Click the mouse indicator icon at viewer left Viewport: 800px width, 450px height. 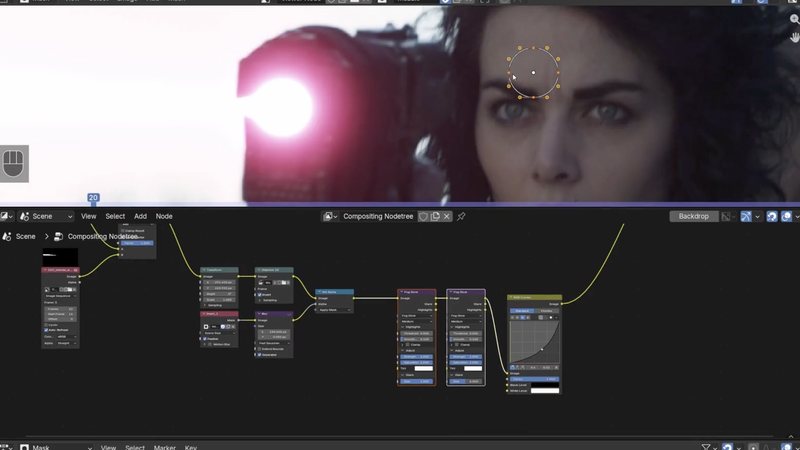point(14,164)
